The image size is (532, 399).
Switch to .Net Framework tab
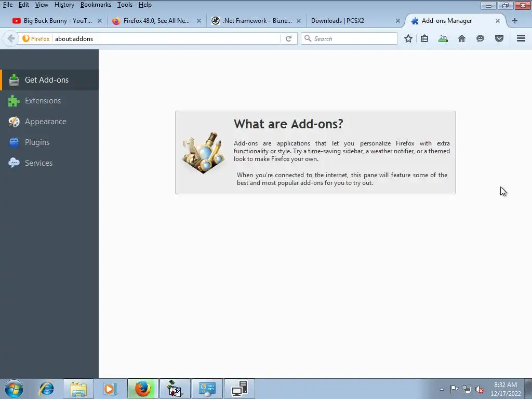point(255,21)
